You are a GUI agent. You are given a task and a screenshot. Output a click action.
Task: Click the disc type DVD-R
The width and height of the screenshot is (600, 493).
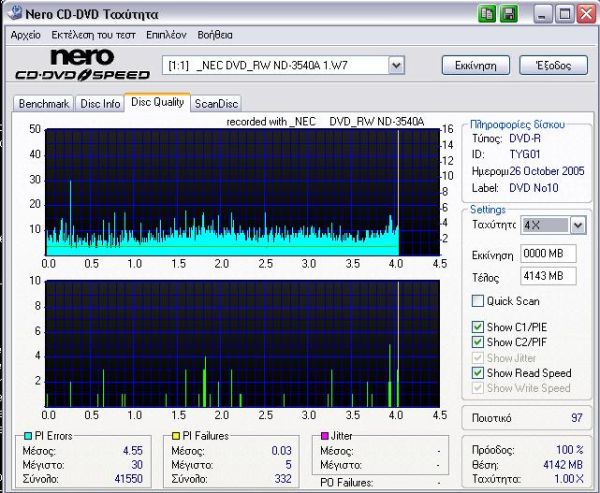click(x=525, y=138)
